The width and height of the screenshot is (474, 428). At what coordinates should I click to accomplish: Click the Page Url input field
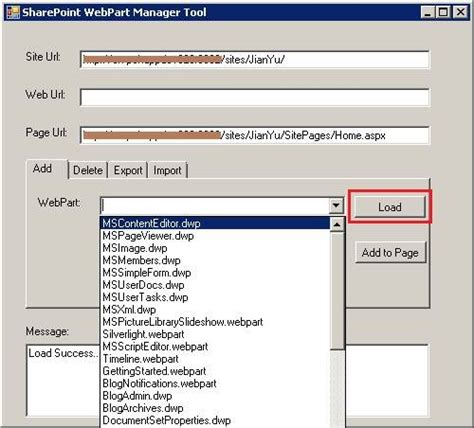(x=255, y=135)
